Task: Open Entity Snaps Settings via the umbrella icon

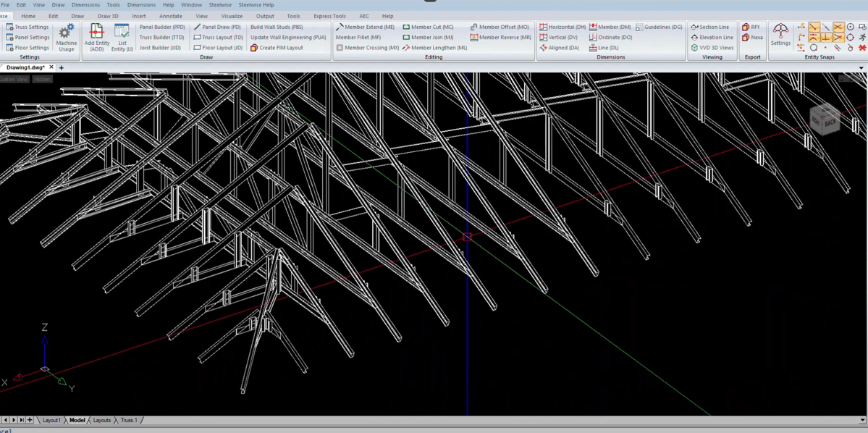Action: 781,33
